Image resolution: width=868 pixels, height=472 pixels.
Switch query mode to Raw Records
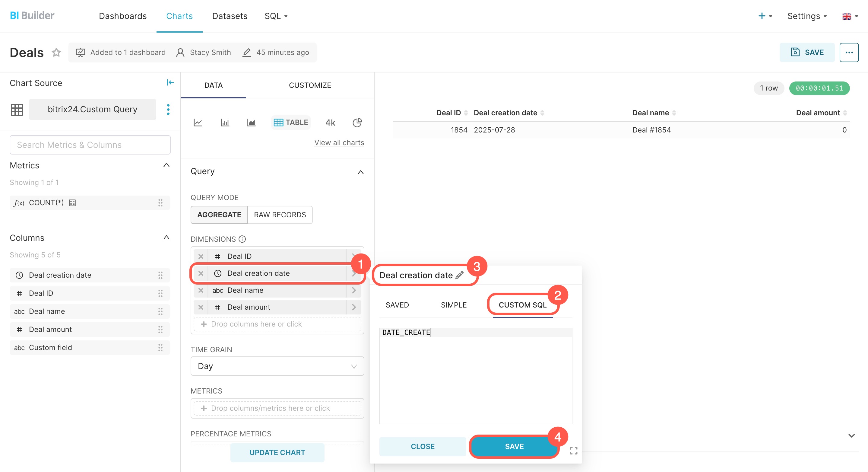280,215
